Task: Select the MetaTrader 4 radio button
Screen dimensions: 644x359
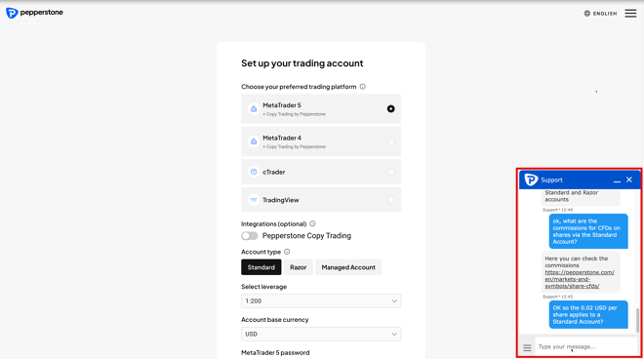Action: [390, 141]
